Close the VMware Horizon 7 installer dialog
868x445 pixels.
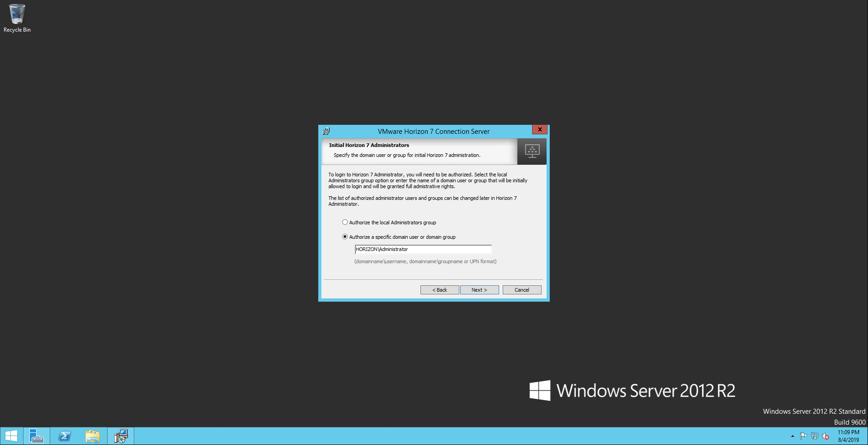pos(539,130)
